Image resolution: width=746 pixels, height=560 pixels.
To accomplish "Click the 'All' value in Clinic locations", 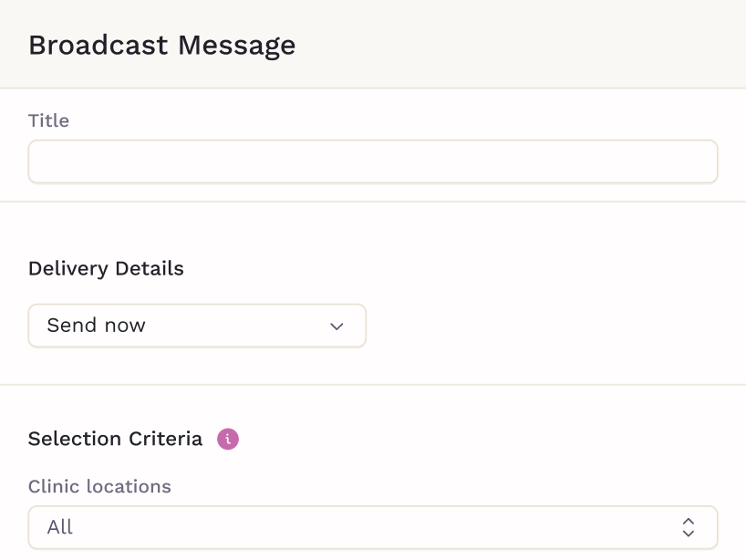I will 60,527.
